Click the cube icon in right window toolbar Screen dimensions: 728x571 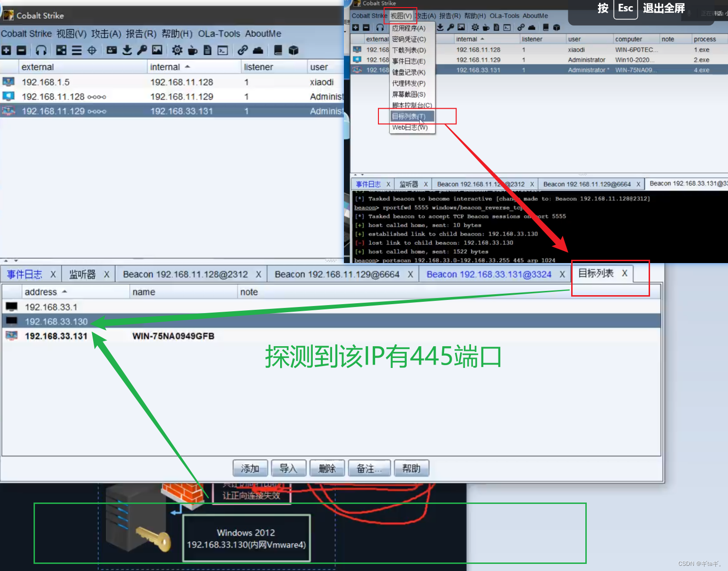557,27
